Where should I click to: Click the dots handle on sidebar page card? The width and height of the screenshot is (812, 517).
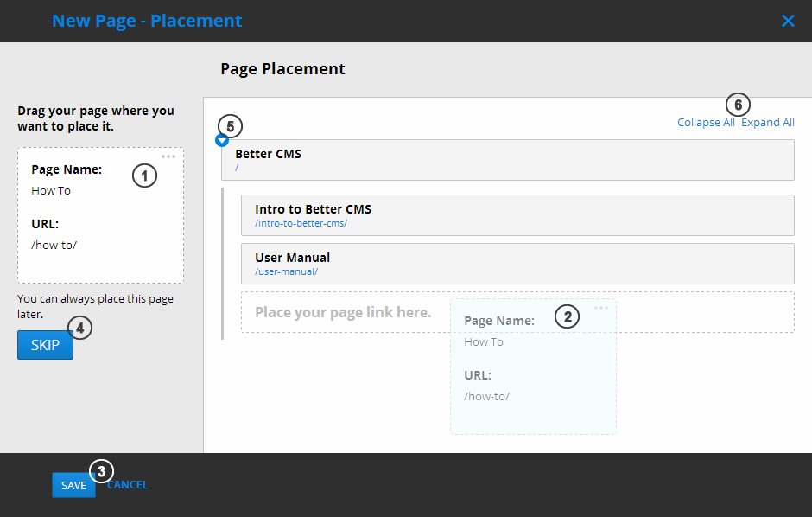tap(168, 156)
